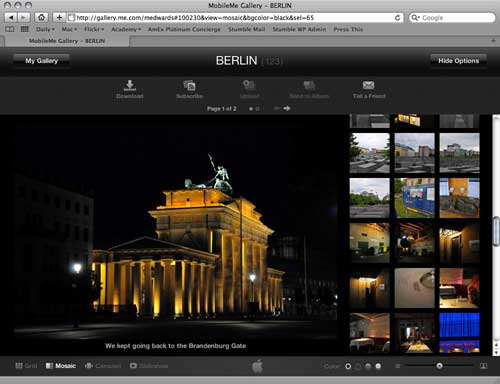The height and width of the screenshot is (384, 500).
Task: Click the add bookmark plus button
Action: 59,17
